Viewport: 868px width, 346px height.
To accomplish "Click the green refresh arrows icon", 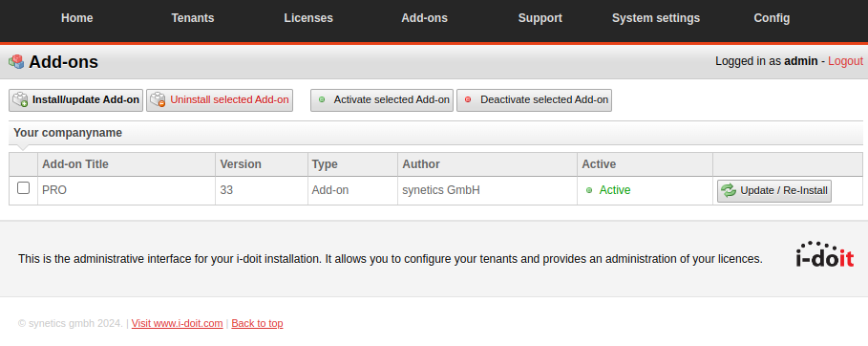I will pos(729,190).
